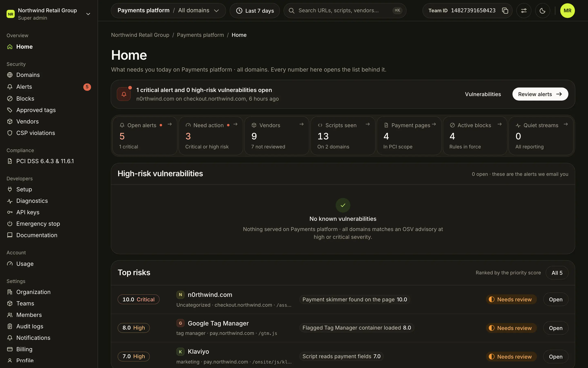
Task: Click the API keys key icon
Action: tap(10, 212)
